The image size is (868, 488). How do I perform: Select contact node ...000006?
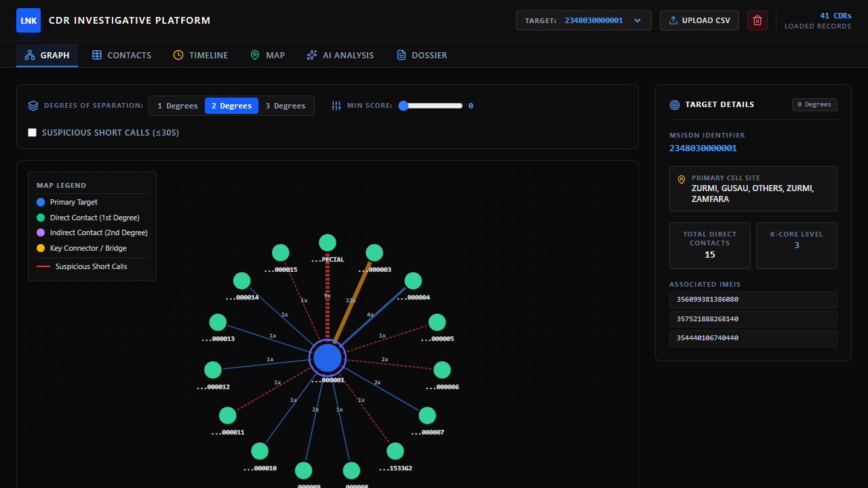[442, 369]
